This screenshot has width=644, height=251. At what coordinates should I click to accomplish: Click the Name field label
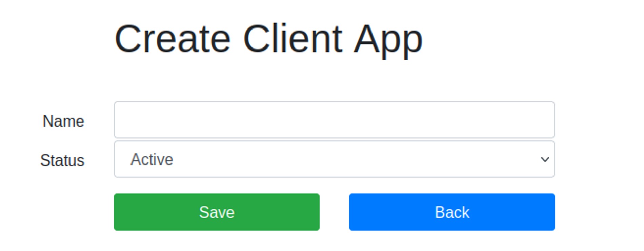click(x=63, y=121)
